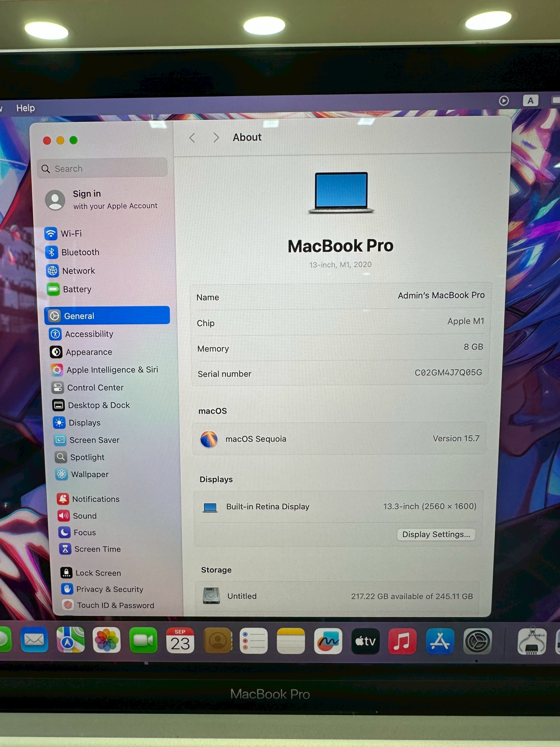Open Freeform from the Dock
560x747 pixels.
pyautogui.click(x=328, y=641)
